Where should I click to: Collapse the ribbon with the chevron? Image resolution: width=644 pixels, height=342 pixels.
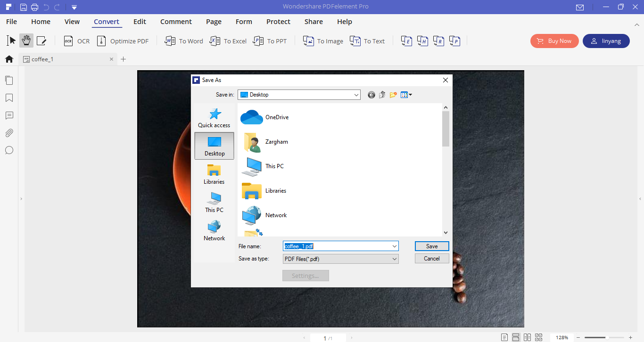[637, 24]
